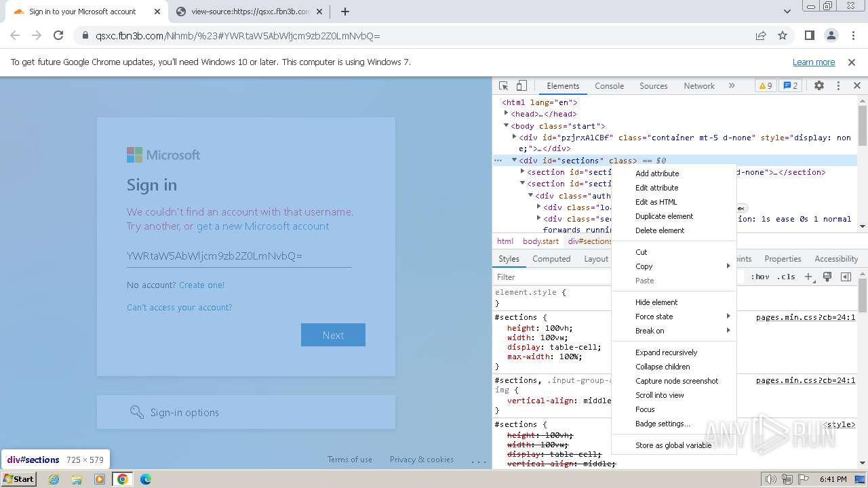The image size is (868, 488).
Task: Reload the page
Action: click(58, 36)
